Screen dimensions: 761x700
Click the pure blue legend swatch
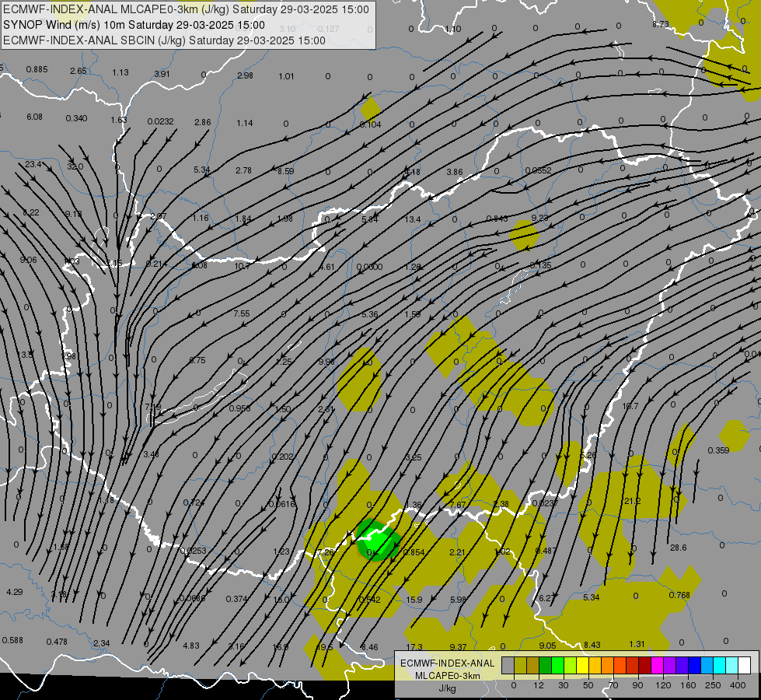pyautogui.click(x=695, y=665)
